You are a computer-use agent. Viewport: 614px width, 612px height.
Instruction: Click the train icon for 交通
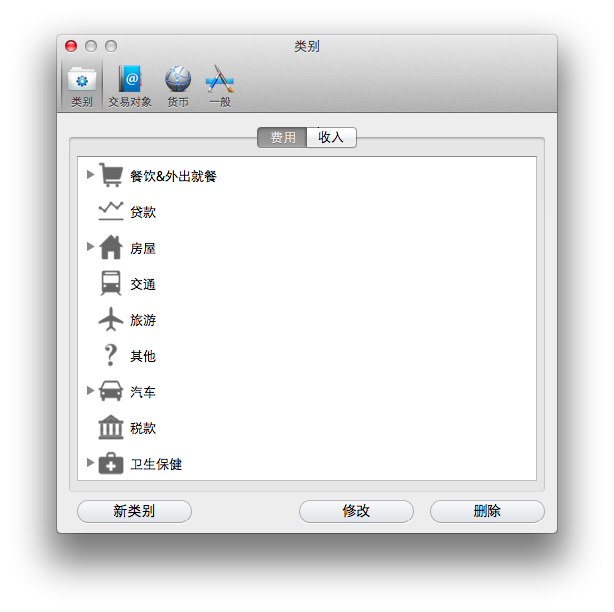[x=111, y=283]
